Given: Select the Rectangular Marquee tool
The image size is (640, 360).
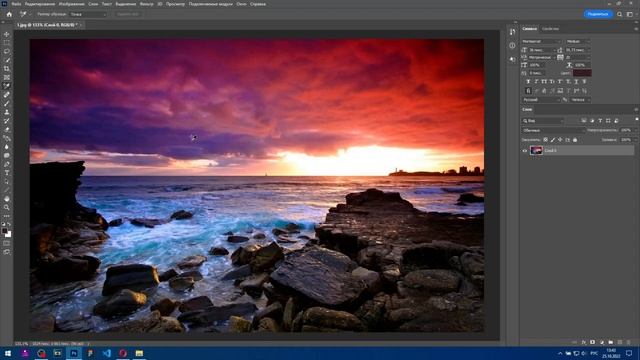Looking at the screenshot, I should click(7, 43).
